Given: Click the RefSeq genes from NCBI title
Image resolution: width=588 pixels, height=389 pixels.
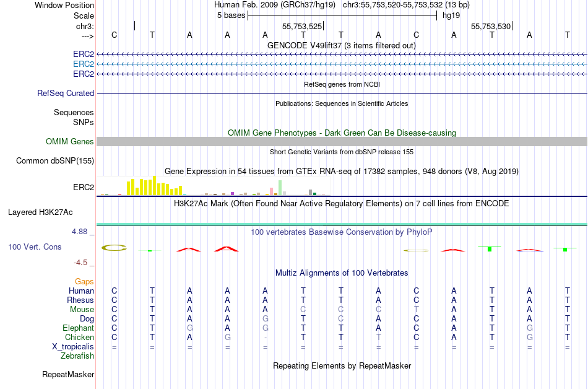Looking at the screenshot, I should 342,84.
